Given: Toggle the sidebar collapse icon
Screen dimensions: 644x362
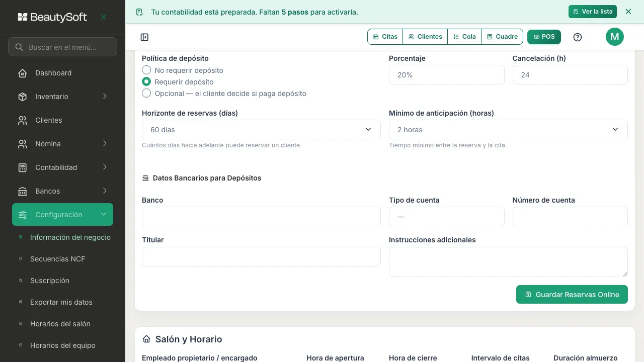Looking at the screenshot, I should 144,37.
